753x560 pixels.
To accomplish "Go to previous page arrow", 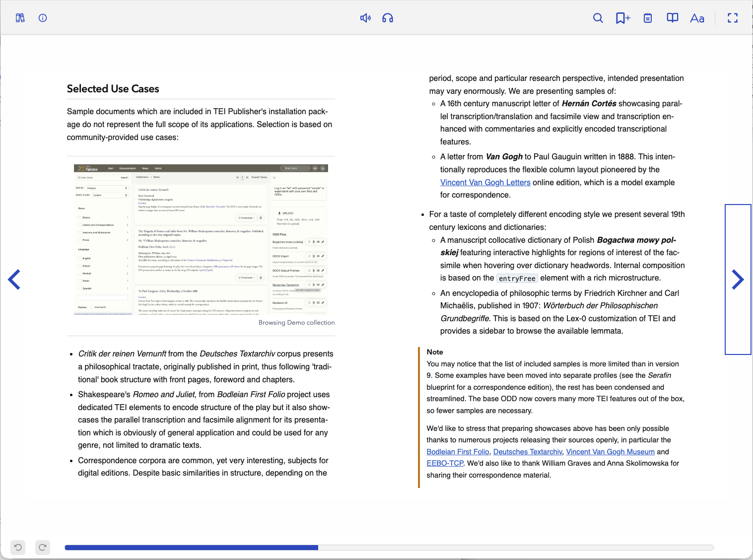I will click(x=14, y=280).
